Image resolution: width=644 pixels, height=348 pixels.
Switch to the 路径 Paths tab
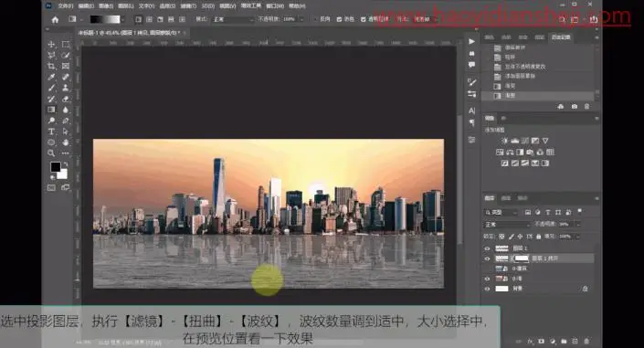[523, 198]
